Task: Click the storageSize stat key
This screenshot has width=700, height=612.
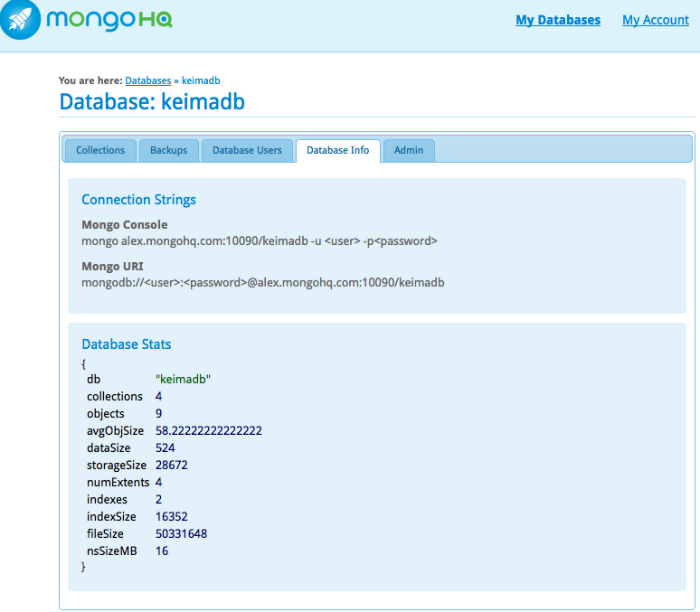Action: click(x=117, y=466)
